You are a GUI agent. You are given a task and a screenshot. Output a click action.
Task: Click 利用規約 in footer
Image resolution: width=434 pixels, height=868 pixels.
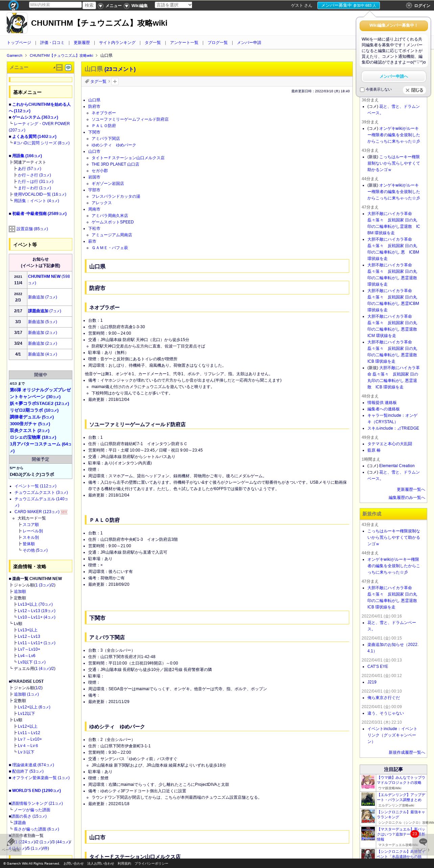point(124,864)
